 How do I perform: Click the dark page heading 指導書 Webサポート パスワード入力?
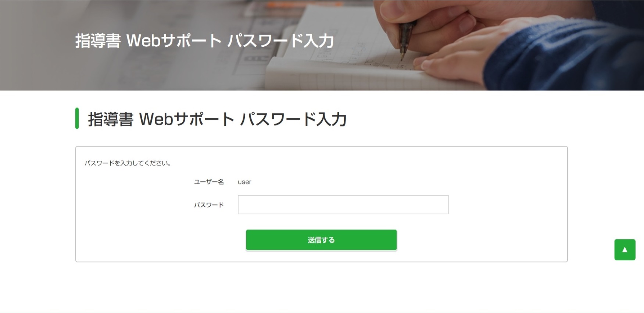[x=217, y=119]
